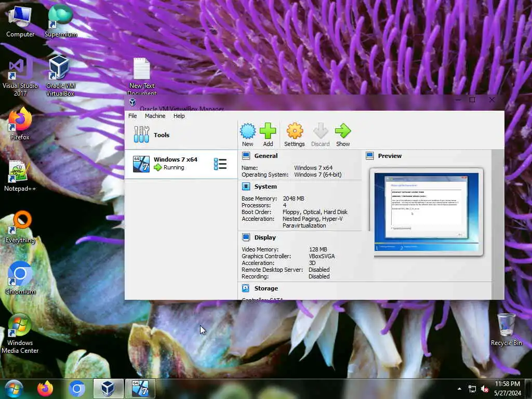Click the Oracle VM VirtualBox desktop shortcut
This screenshot has width=532, height=399.
(x=60, y=76)
